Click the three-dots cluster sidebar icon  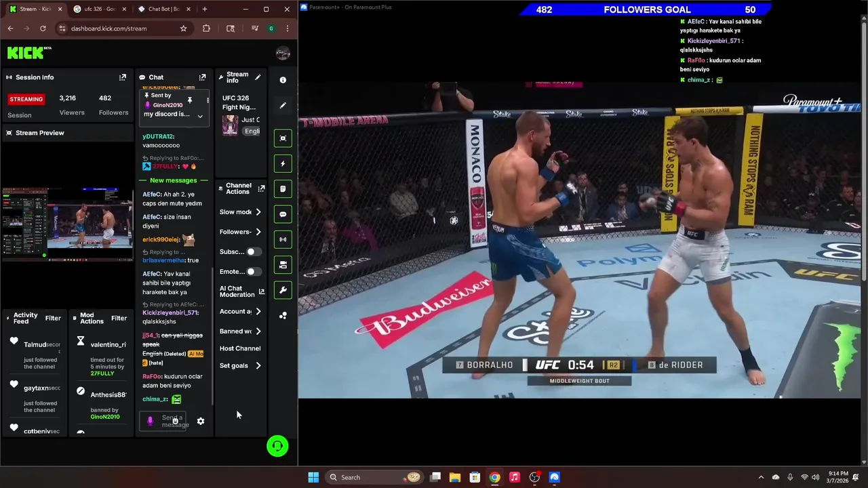(x=283, y=316)
